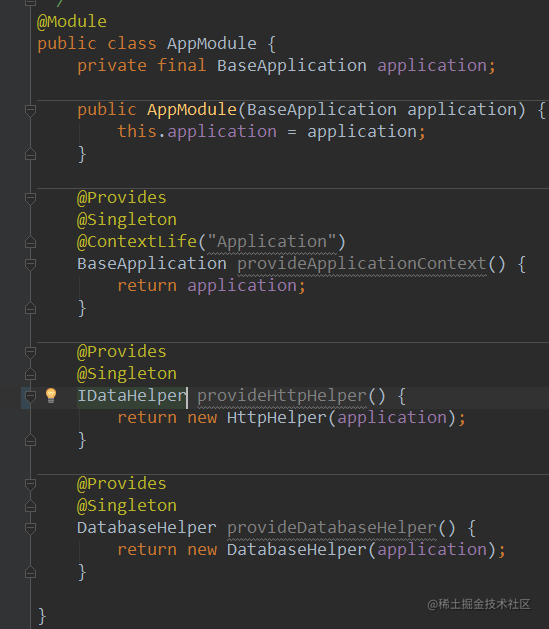The image size is (549, 629).
Task: Click 'this' keyword in the constructor body
Action: [x=137, y=132]
